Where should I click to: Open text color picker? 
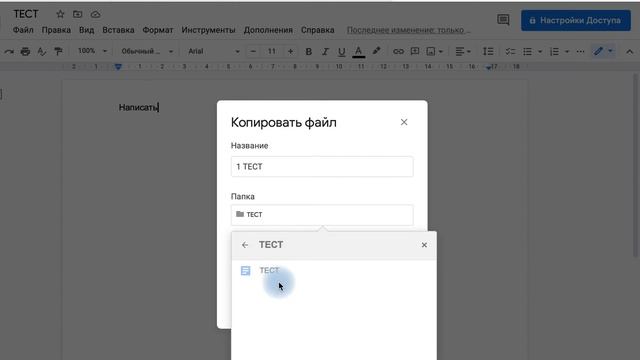358,51
